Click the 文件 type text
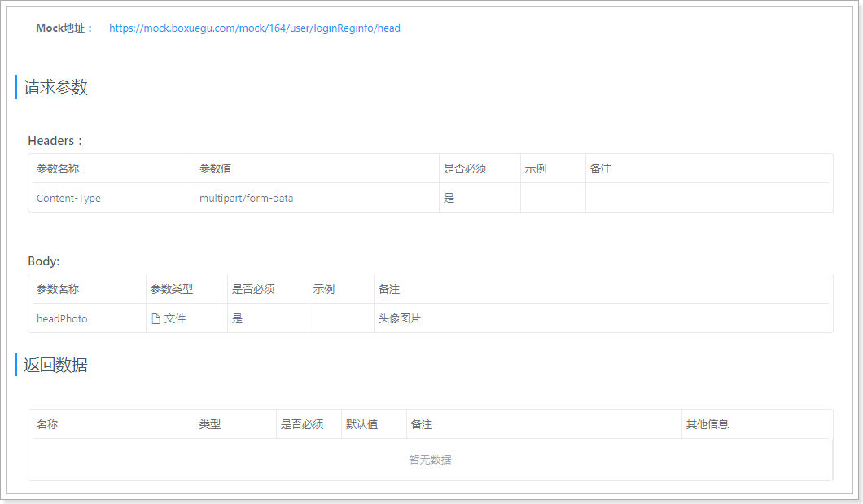 tap(175, 318)
